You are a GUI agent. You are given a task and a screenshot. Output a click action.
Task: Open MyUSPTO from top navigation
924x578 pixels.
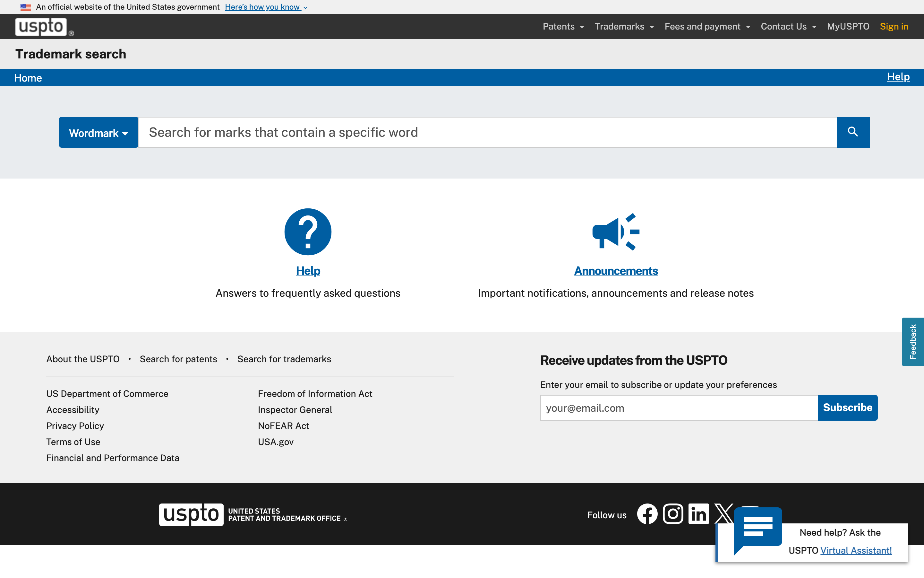(x=848, y=26)
